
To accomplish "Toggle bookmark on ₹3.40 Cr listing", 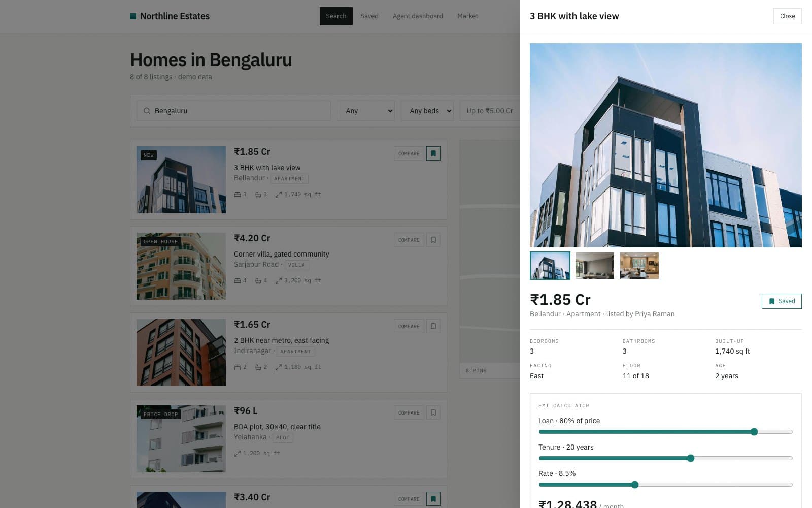I will point(433,499).
